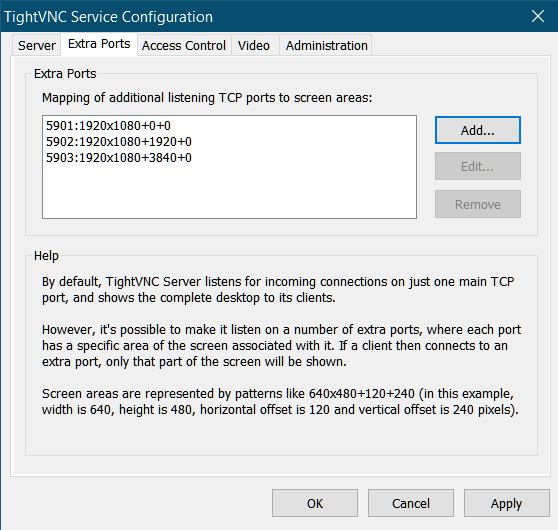The image size is (558, 530).
Task: Go to the Video tab
Action: click(254, 46)
